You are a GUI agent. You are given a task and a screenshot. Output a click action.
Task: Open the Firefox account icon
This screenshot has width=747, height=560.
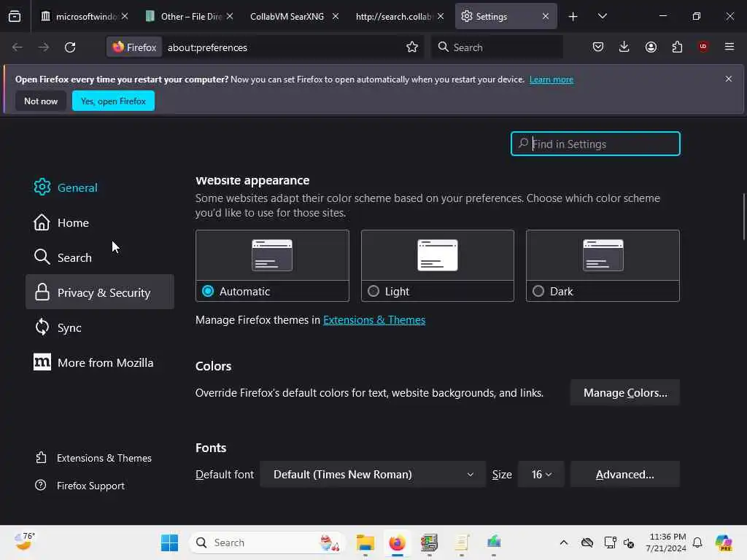point(651,47)
